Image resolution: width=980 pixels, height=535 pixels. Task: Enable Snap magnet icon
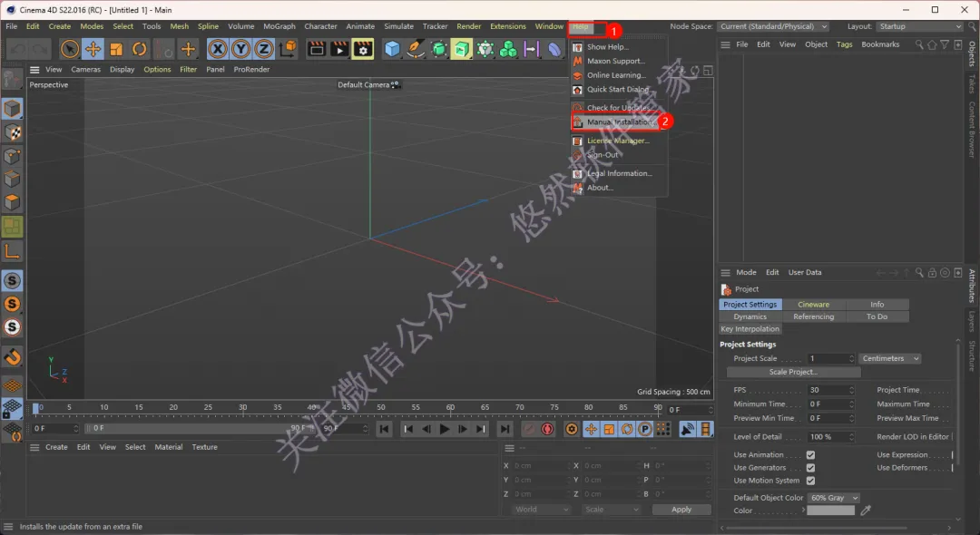click(12, 357)
